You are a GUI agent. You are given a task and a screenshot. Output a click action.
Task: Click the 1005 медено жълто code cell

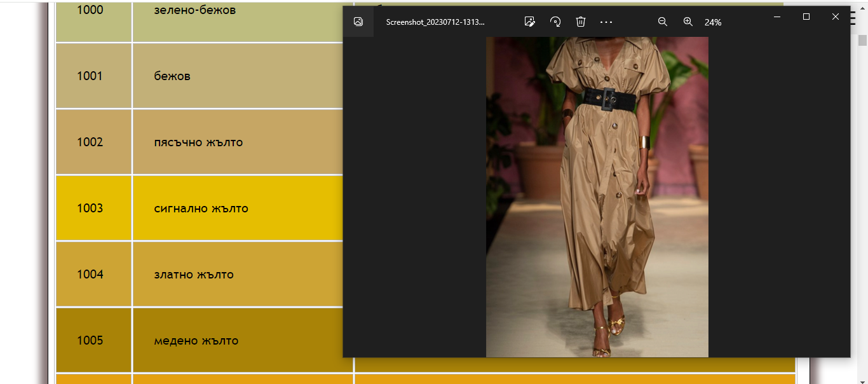(90, 341)
